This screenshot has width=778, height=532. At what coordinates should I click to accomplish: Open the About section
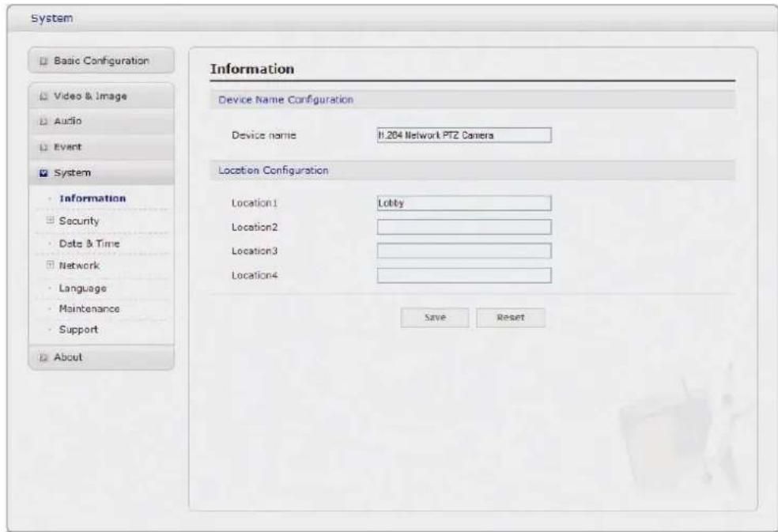point(101,357)
